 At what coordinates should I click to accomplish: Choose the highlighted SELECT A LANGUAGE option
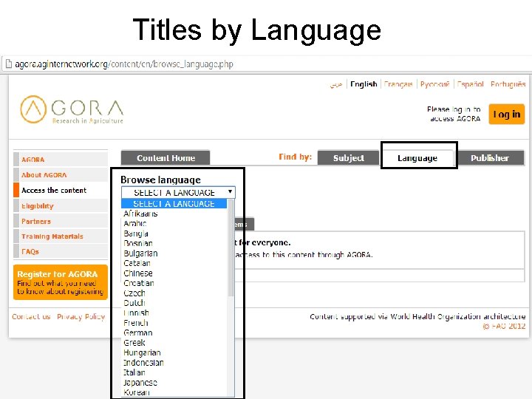pyautogui.click(x=174, y=204)
